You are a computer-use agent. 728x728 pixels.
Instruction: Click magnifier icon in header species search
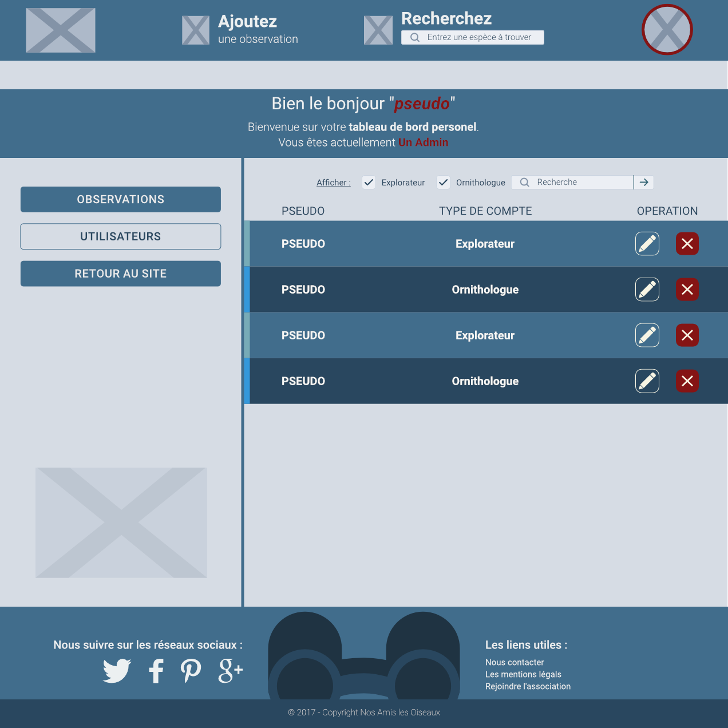(x=415, y=37)
